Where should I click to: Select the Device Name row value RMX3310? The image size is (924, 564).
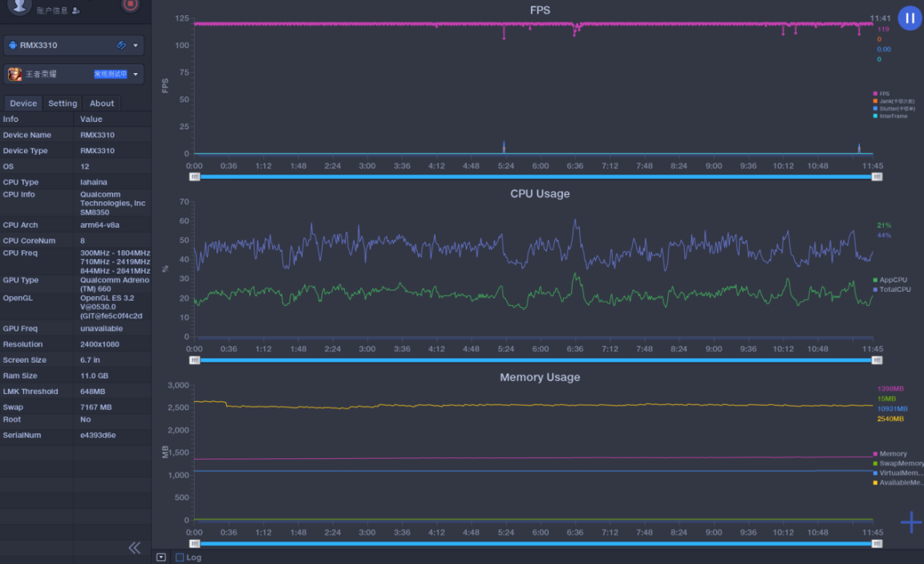[x=97, y=135]
